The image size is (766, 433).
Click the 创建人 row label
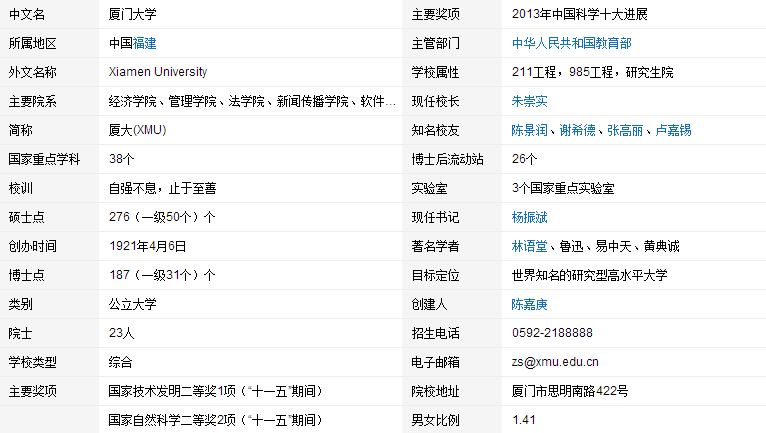[429, 304]
